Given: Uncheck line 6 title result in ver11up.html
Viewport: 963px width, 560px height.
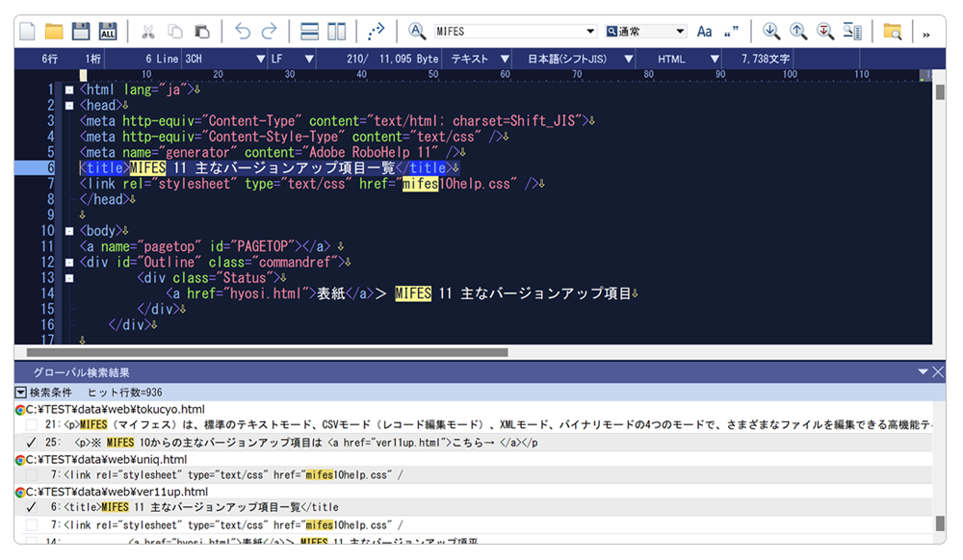Looking at the screenshot, I should coord(32,507).
